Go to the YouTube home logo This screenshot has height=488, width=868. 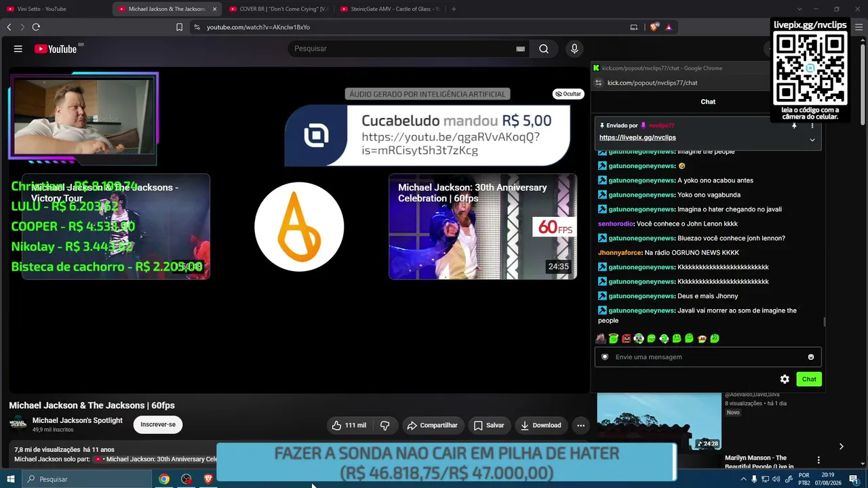(56, 49)
